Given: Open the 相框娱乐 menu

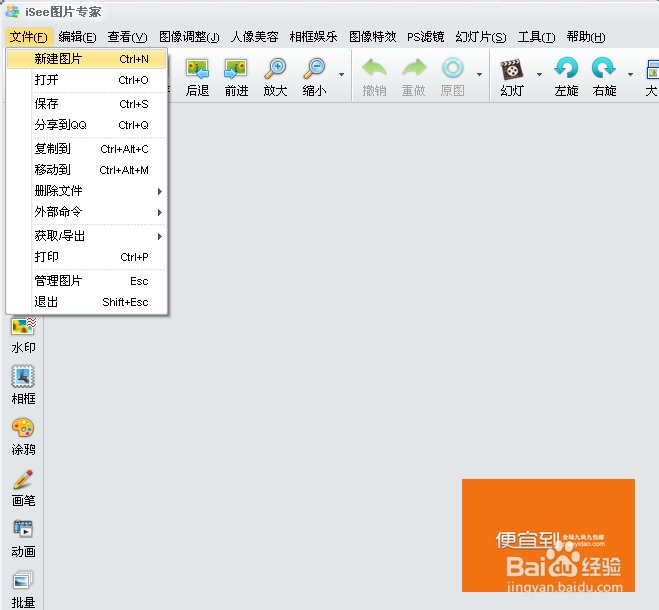Looking at the screenshot, I should [313, 37].
